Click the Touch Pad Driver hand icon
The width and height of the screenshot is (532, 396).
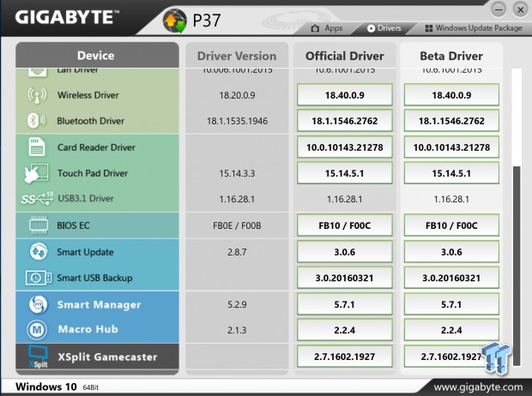36,173
